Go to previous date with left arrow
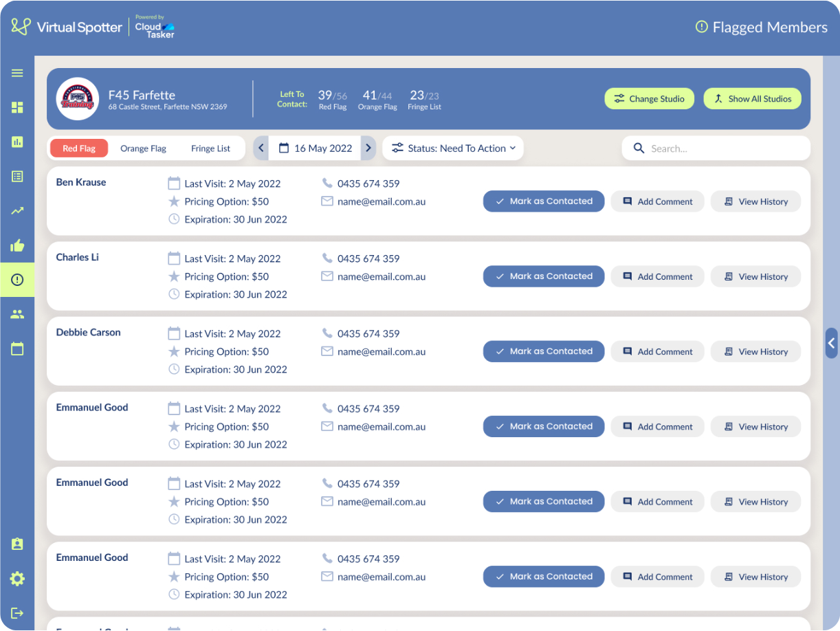The height and width of the screenshot is (631, 840). pos(261,148)
